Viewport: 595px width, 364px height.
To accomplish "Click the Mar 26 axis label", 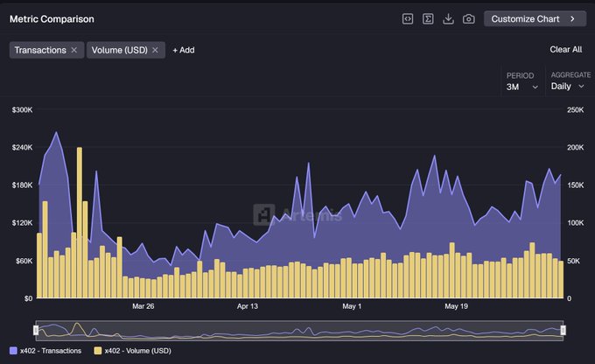I will pos(143,306).
